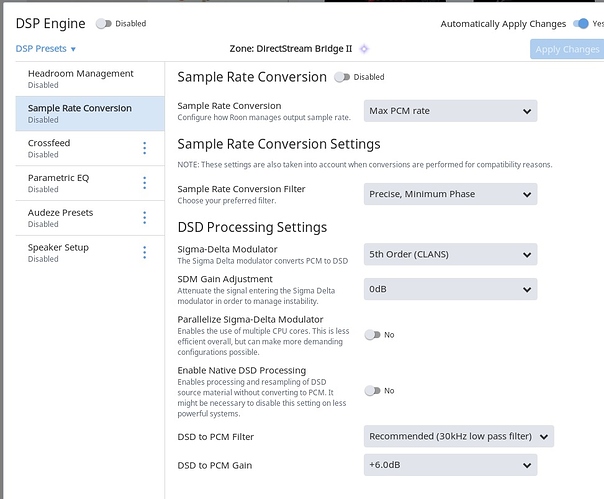The width and height of the screenshot is (604, 499).
Task: Click the Apply Changes button
Action: pyautogui.click(x=566, y=49)
